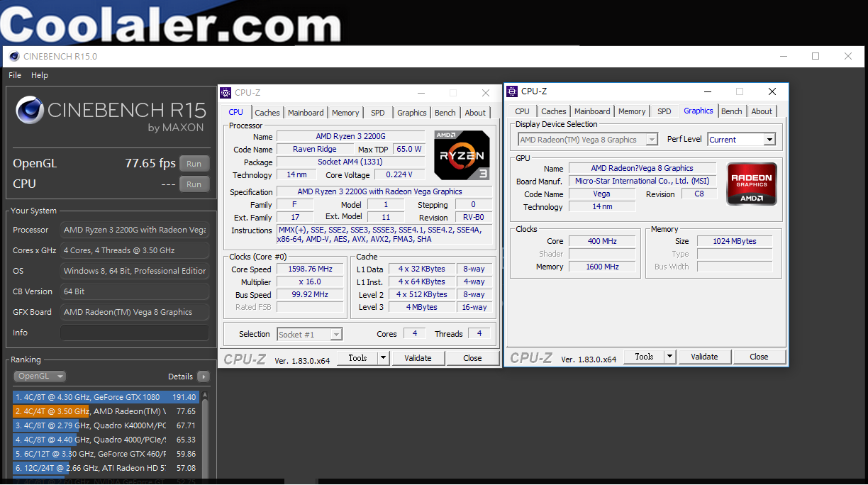This screenshot has width=868, height=485.
Task: Open the Socket #1 selection dropdown
Action: 309,335
